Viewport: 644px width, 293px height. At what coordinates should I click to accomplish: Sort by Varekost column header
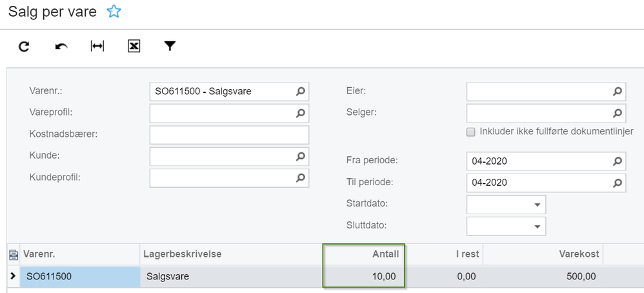click(543, 254)
